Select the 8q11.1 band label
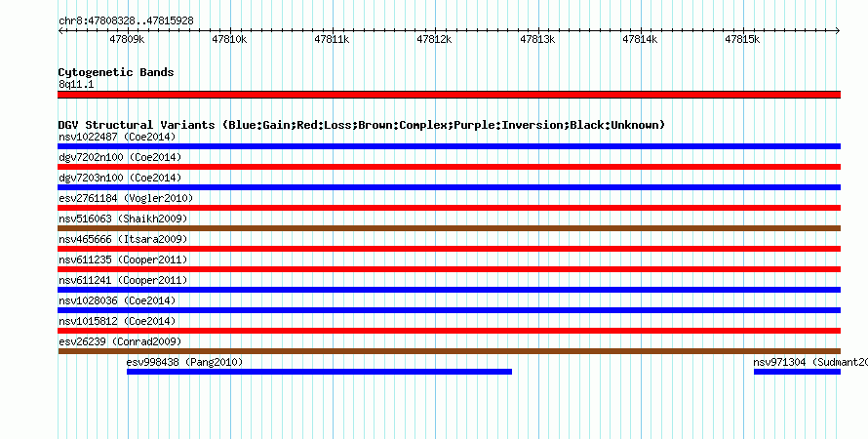The width and height of the screenshot is (868, 439). tap(76, 84)
